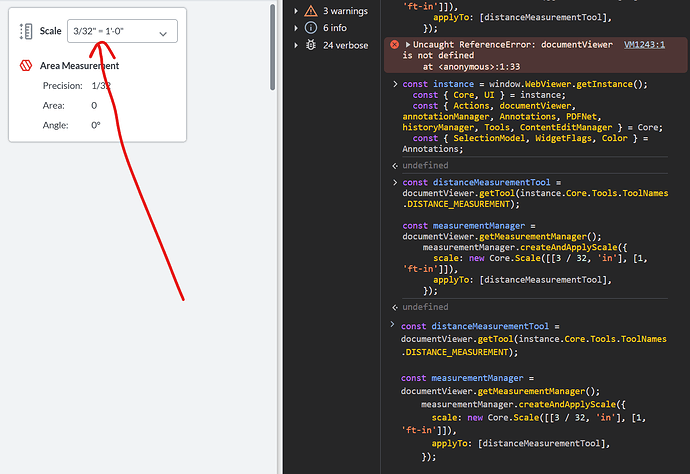Filter console by 3 warnings label

(x=346, y=10)
